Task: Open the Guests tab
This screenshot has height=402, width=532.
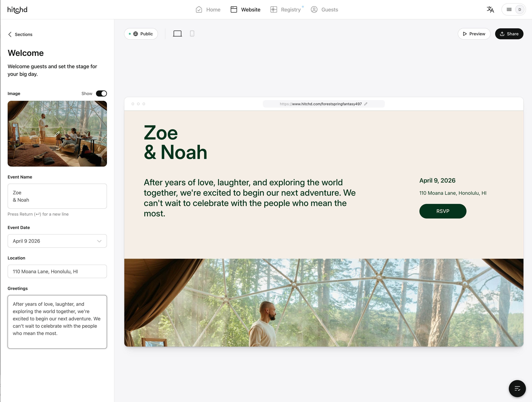Action: pos(324,10)
